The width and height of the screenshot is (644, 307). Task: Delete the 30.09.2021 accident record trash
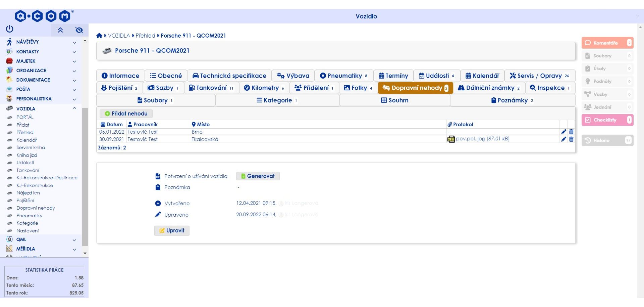(x=571, y=139)
